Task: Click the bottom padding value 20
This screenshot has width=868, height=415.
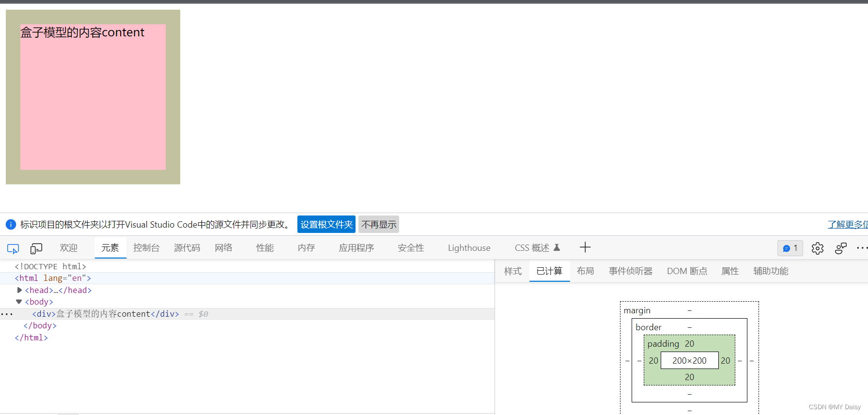Action: click(689, 377)
